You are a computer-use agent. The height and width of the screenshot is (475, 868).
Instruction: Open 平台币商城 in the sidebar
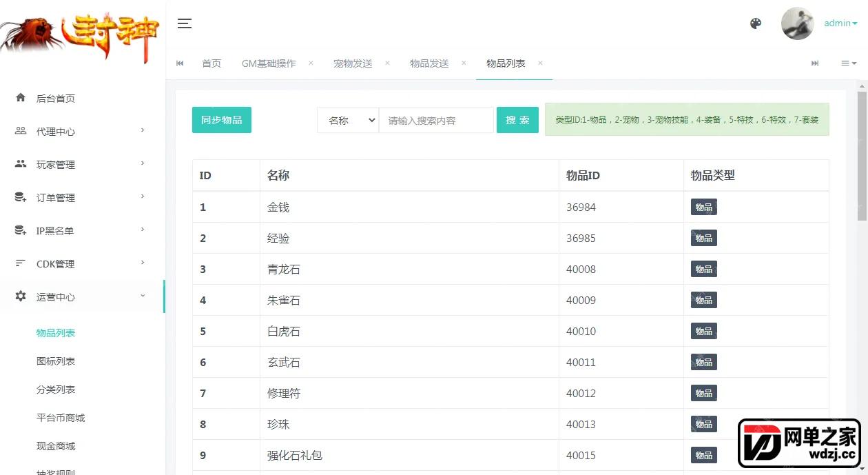tap(61, 418)
